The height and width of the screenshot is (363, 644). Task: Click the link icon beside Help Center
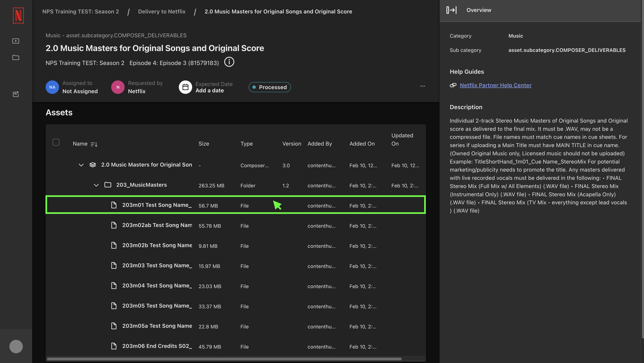pyautogui.click(x=453, y=85)
